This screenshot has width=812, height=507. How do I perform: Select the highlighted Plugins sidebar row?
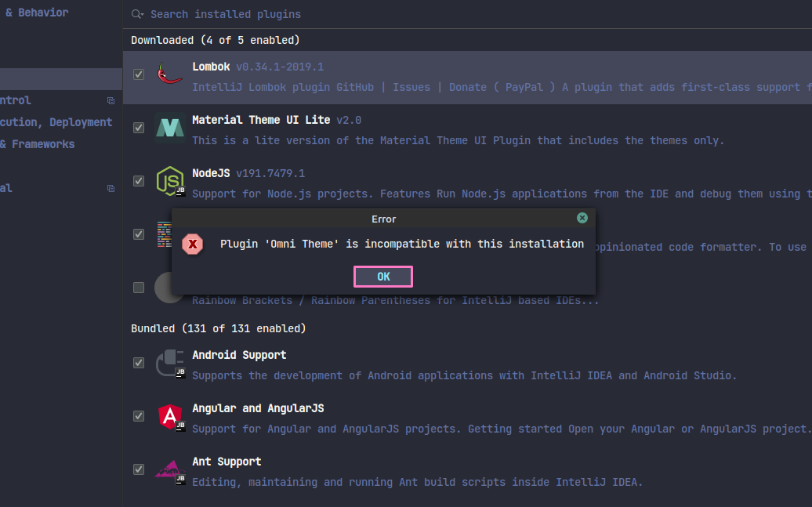click(61, 79)
